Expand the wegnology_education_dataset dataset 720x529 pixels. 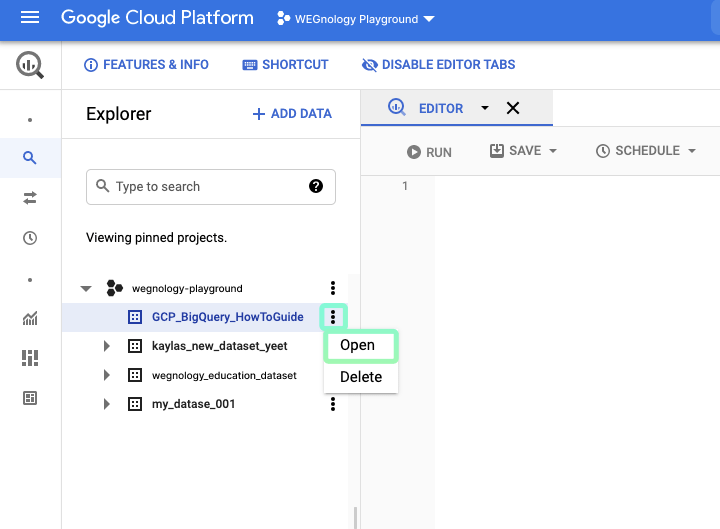[x=107, y=375]
